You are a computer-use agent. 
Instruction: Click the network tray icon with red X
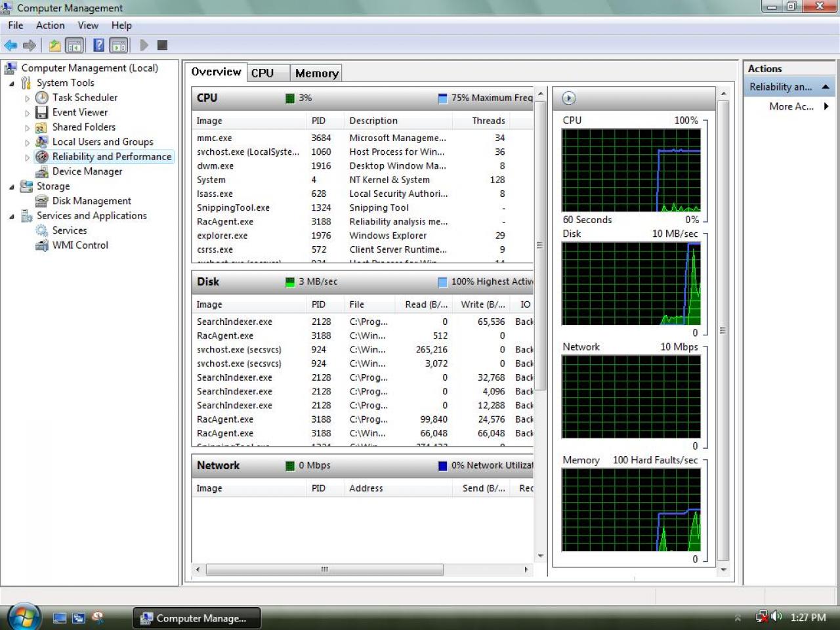pos(762,617)
